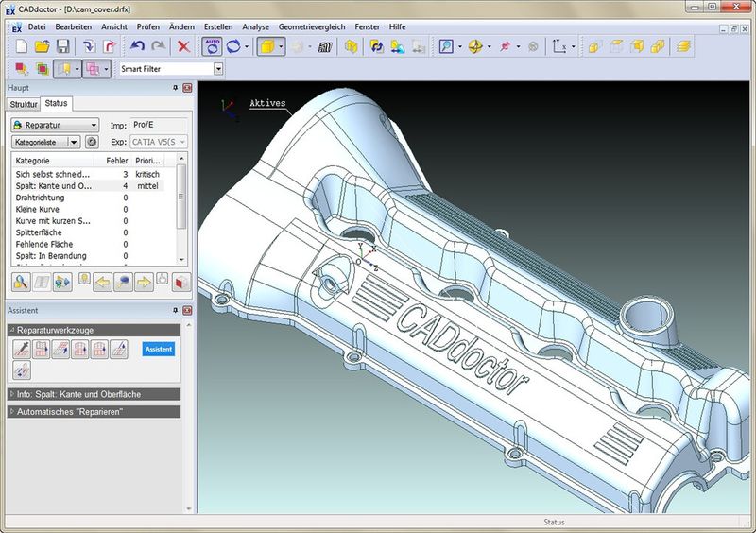Screen dimensions: 756x533
Task: Click the blue Assistent button
Action: (x=158, y=349)
